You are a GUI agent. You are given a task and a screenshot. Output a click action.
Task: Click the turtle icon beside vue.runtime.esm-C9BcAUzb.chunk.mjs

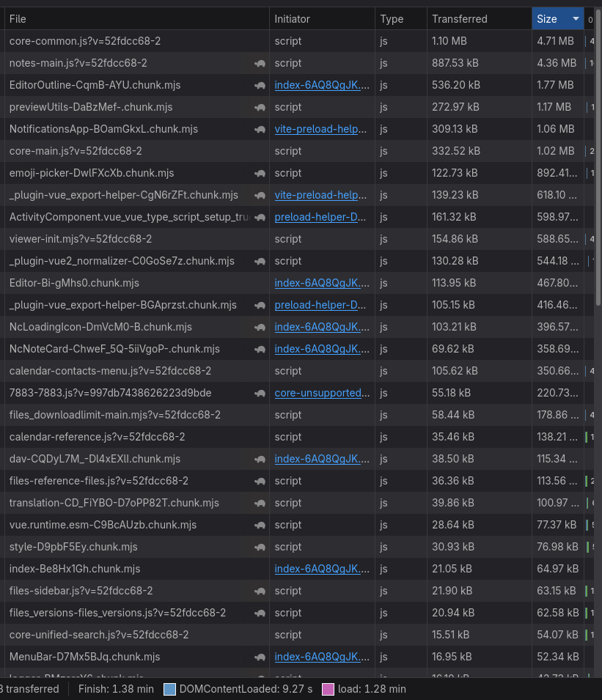260,525
